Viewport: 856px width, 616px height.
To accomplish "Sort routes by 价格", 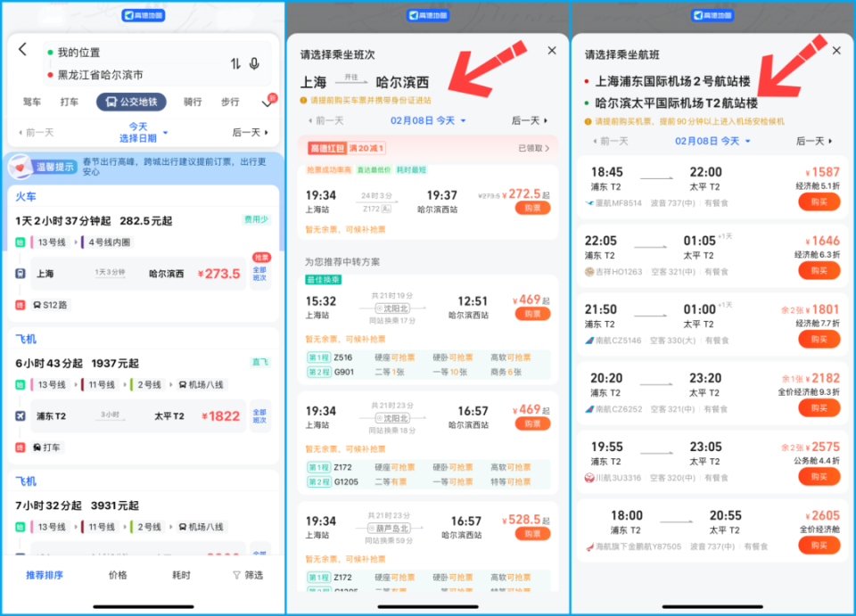I will coord(118,575).
